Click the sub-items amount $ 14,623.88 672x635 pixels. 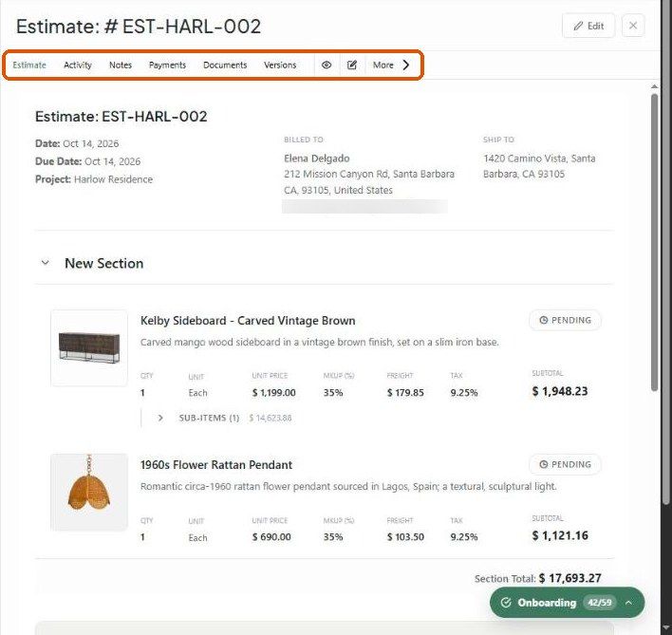(x=271, y=419)
